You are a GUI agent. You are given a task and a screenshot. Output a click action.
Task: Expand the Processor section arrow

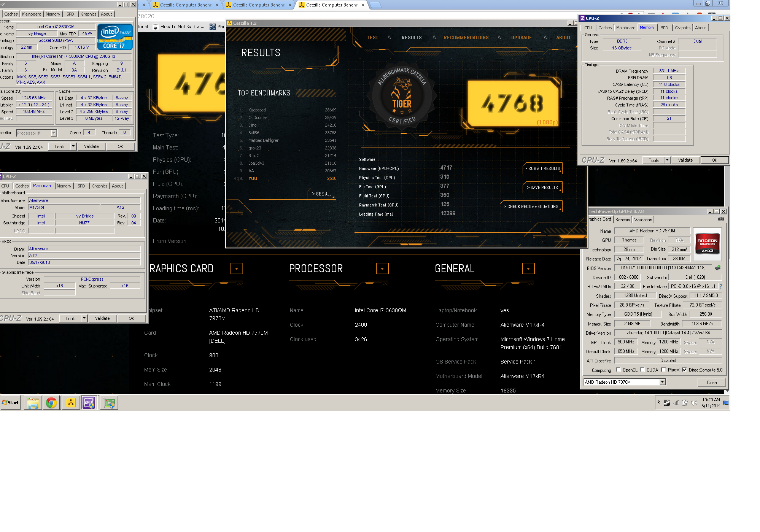tap(382, 268)
